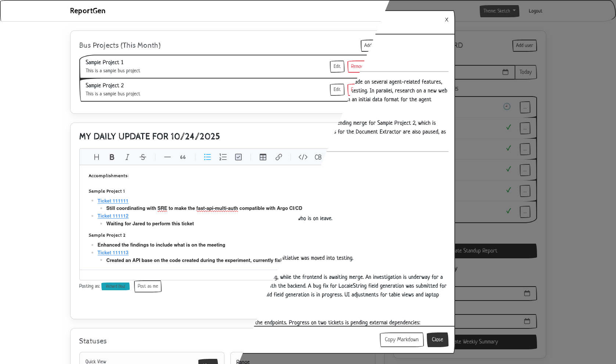This screenshot has height=364, width=616.
Task: Toggle the CB code block tool
Action: [318, 157]
